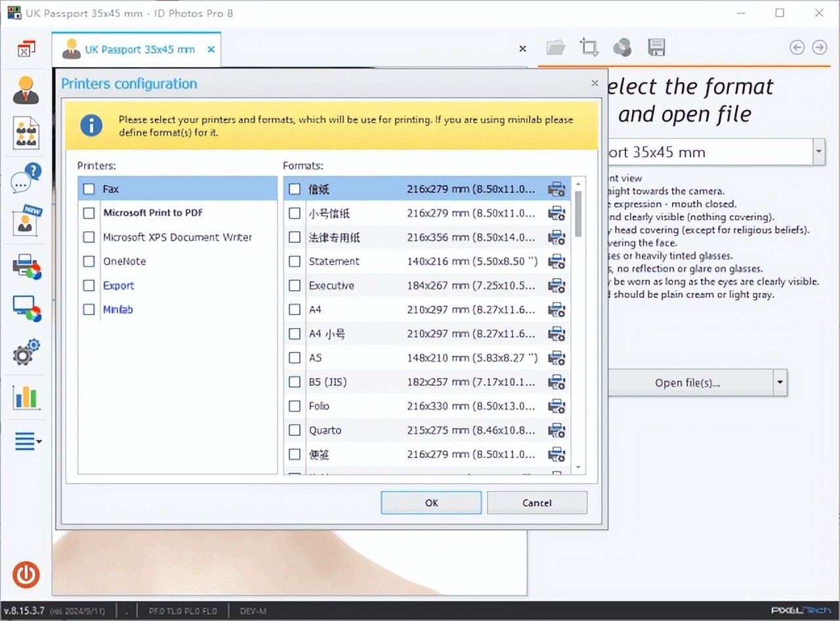
Task: Click the NEW photo feature icon
Action: (x=26, y=220)
